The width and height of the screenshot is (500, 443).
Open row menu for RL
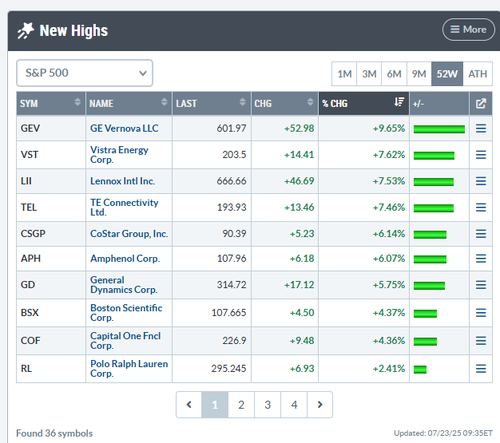[481, 369]
